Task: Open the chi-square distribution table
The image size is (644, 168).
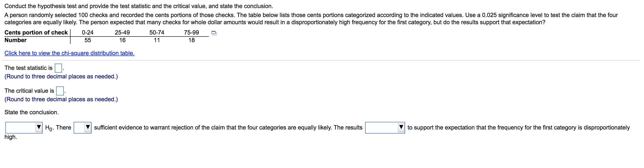Action: tap(70, 53)
